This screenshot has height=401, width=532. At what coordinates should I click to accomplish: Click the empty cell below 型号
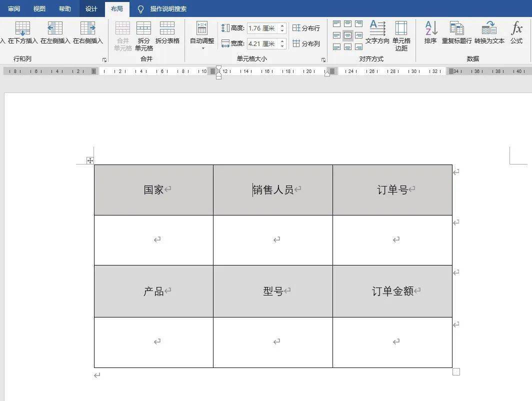273,342
